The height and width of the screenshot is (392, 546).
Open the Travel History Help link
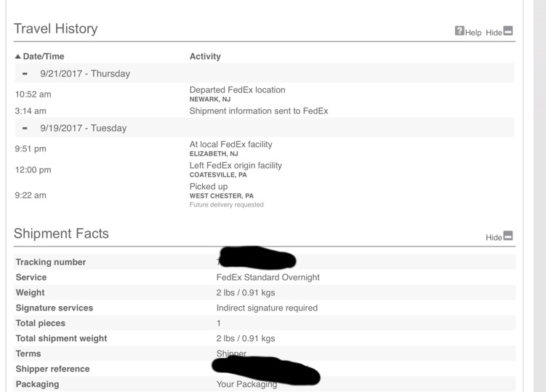point(473,33)
